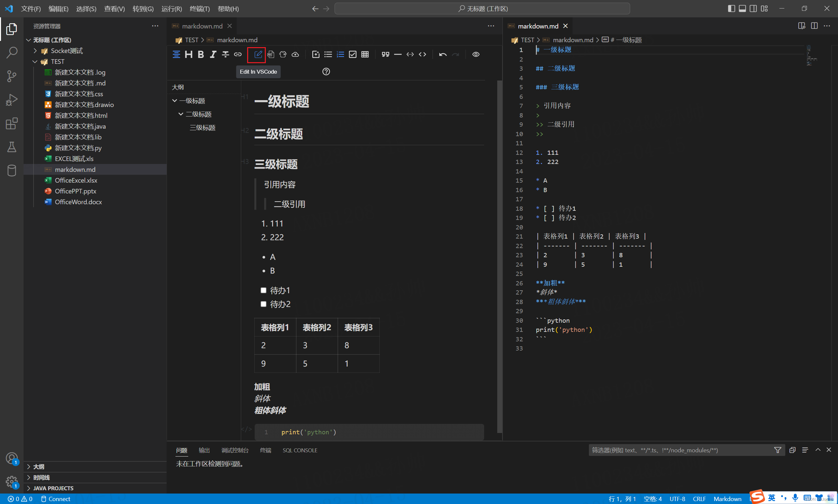Screen dimensions: 838x504
Task: Click the UTF-8 encoding in the status bar
Action: click(x=677, y=499)
